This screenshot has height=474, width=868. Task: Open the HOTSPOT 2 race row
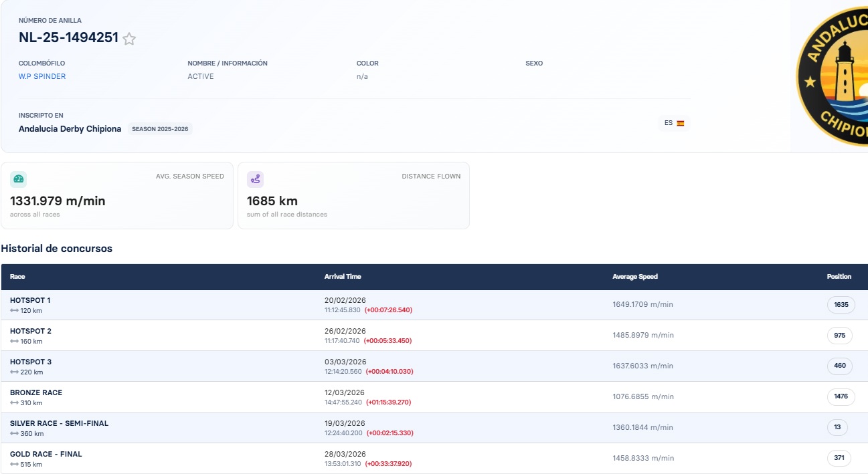tap(434, 336)
